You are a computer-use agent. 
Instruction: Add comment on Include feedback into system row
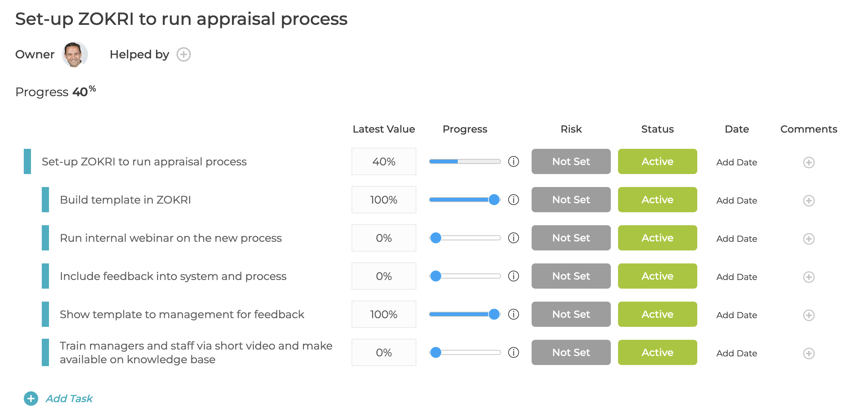click(x=809, y=277)
